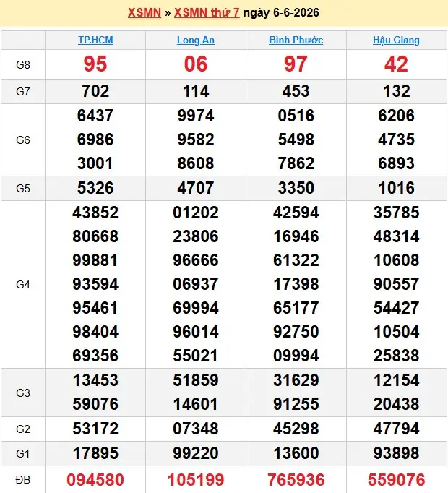The width and height of the screenshot is (448, 493).
Task: Open the XSMN link in header
Action: [x=145, y=12]
